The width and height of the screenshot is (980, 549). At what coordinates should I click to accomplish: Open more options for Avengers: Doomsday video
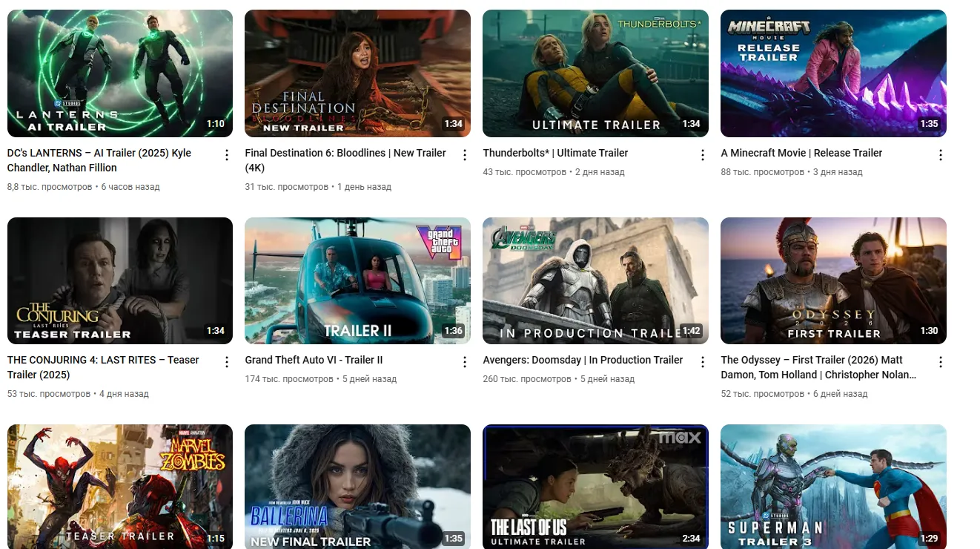[703, 362]
